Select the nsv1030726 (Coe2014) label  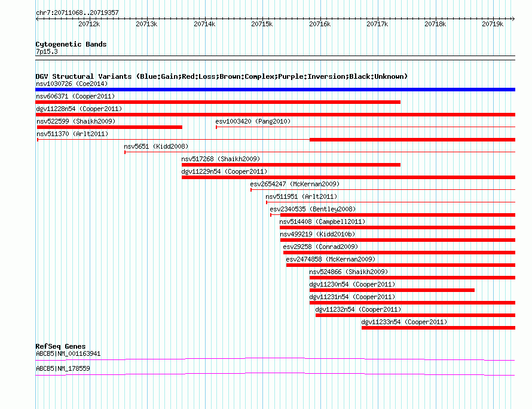(x=72, y=84)
